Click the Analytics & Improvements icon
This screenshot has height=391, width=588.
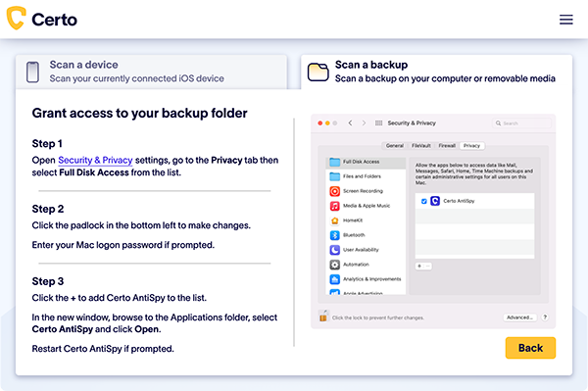(x=334, y=279)
